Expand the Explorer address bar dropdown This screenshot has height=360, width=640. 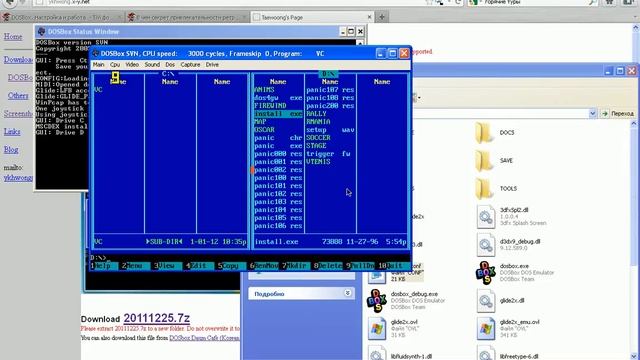coord(593,113)
